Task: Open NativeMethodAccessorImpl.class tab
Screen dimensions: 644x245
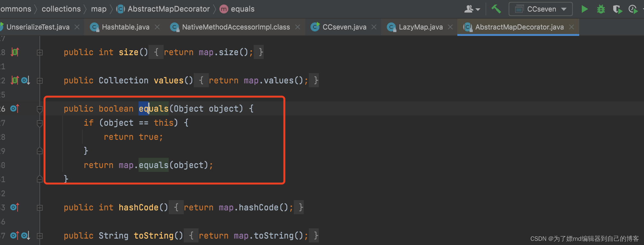Action: [x=236, y=27]
